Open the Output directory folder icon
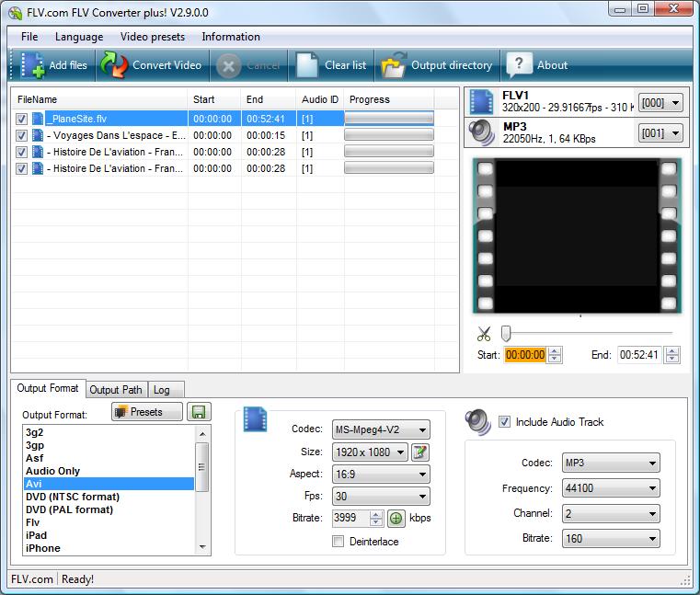The width and height of the screenshot is (700, 595). point(393,65)
